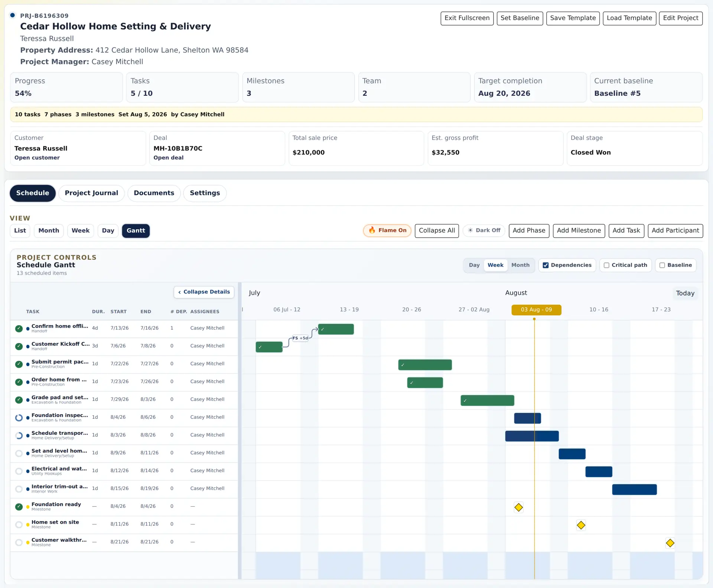Click the Customer walkthrough milestone diamond
The image size is (713, 588).
coord(670,543)
